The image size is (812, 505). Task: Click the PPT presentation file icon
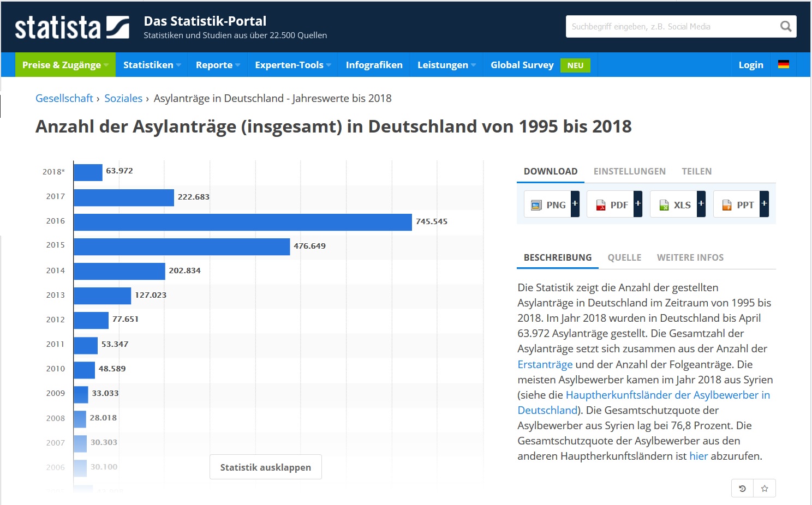click(727, 205)
